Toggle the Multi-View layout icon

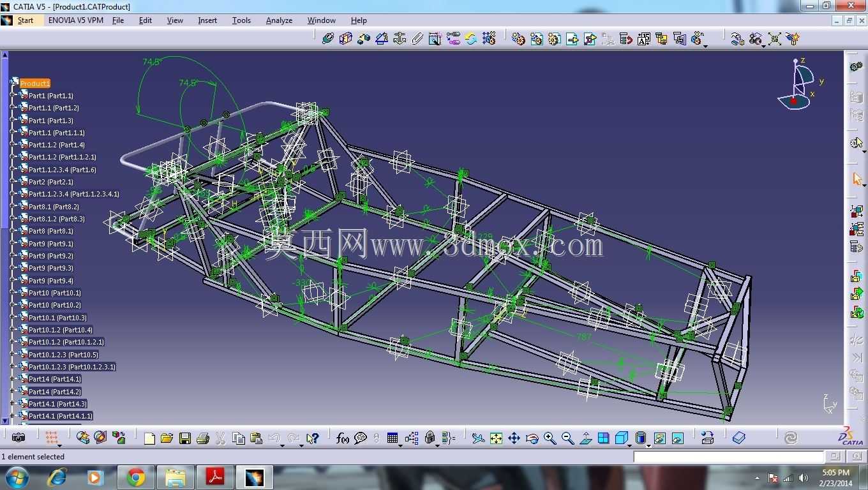[603, 438]
